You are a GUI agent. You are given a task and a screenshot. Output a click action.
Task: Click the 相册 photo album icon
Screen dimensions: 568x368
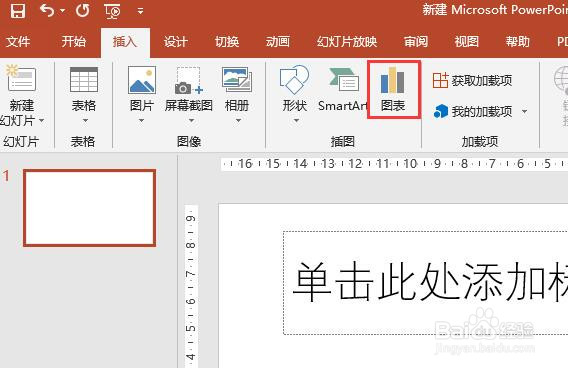click(x=237, y=79)
